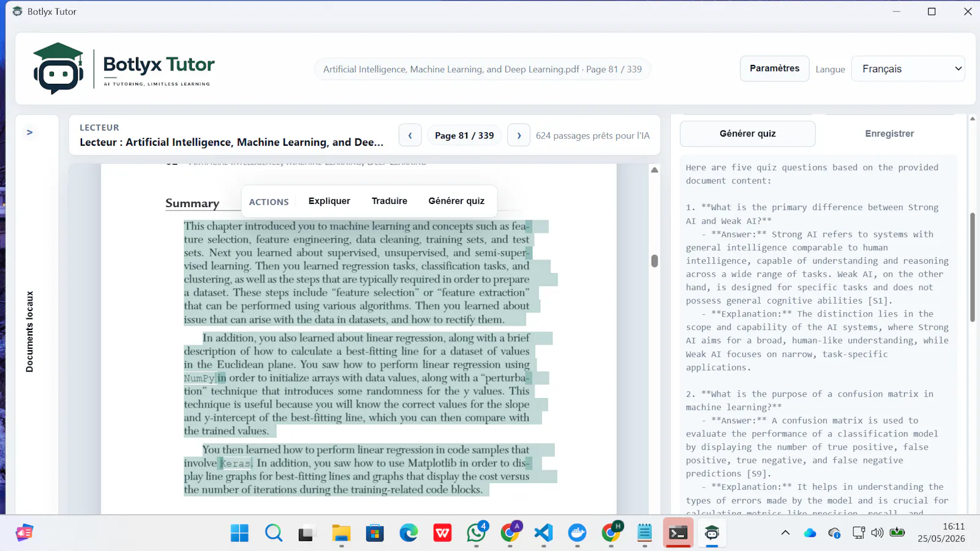Click the right panel scroll up arrow
The width and height of the screenshot is (980, 551).
point(972,119)
